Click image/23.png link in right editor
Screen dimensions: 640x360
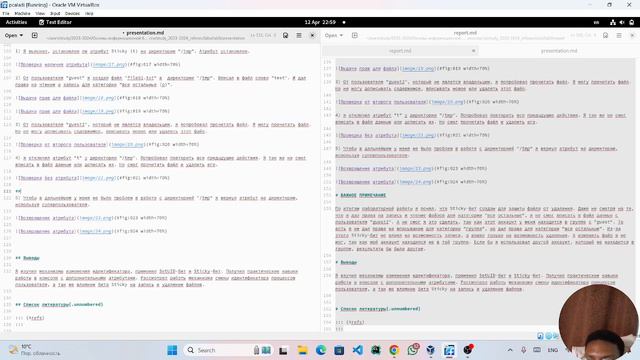pyautogui.click(x=416, y=169)
